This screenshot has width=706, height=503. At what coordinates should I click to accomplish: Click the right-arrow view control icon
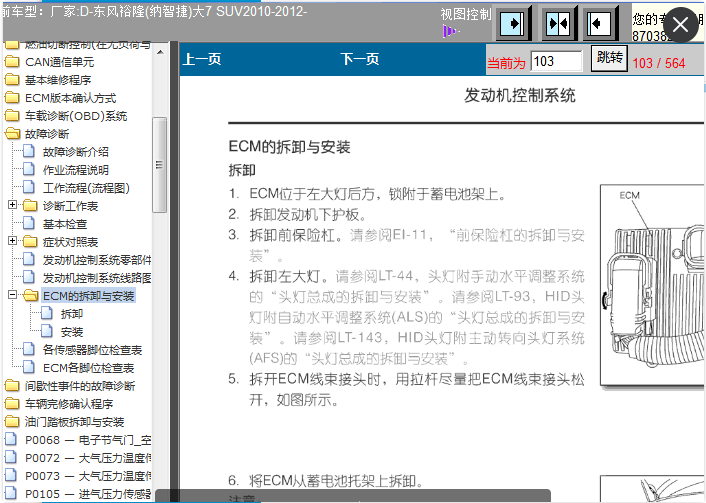(512, 23)
